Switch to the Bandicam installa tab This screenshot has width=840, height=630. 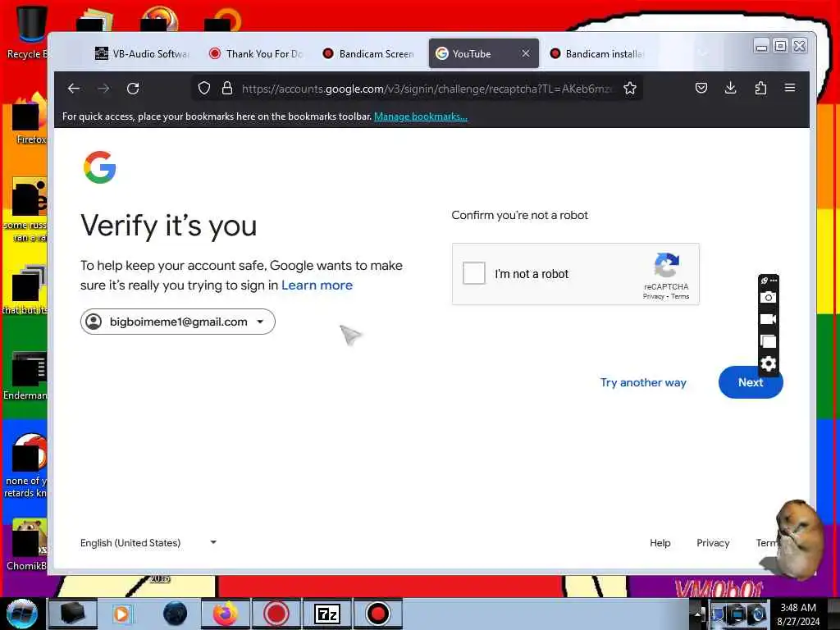[x=597, y=53]
